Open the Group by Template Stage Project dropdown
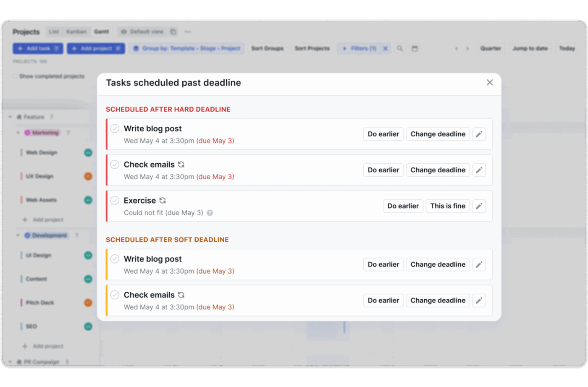This screenshot has height=387, width=588. [186, 49]
